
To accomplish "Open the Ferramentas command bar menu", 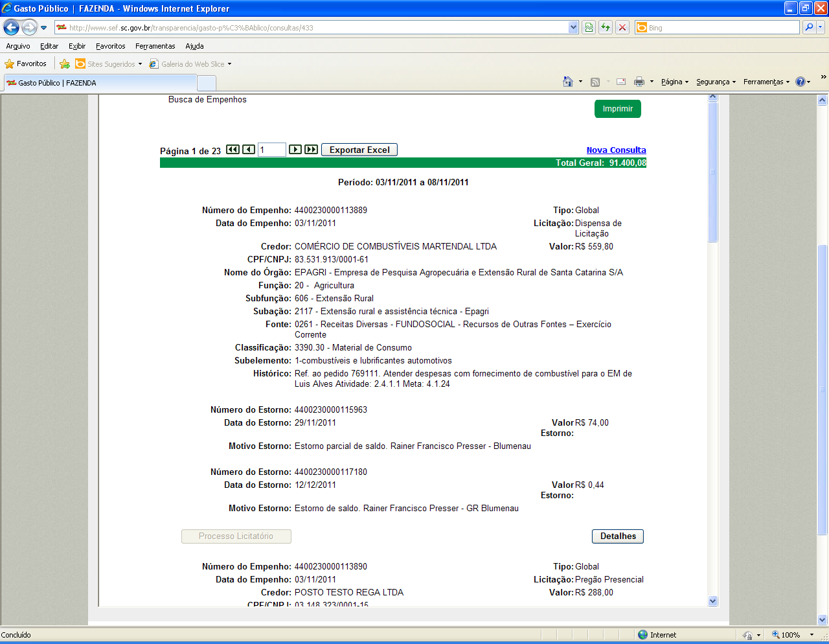I will click(x=766, y=82).
